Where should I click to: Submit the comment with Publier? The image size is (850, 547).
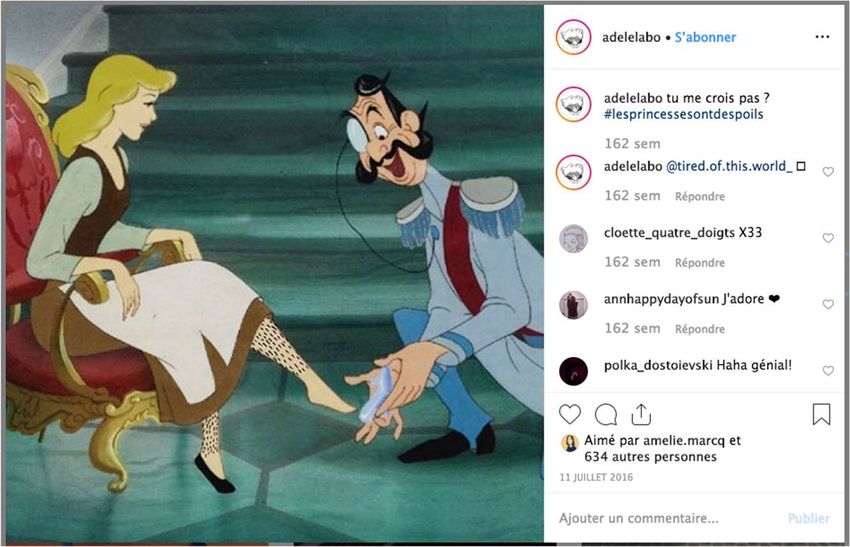pyautogui.click(x=809, y=518)
